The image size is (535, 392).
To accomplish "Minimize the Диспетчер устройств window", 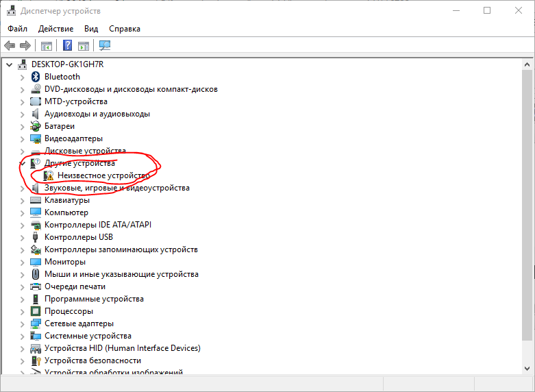I will click(456, 10).
